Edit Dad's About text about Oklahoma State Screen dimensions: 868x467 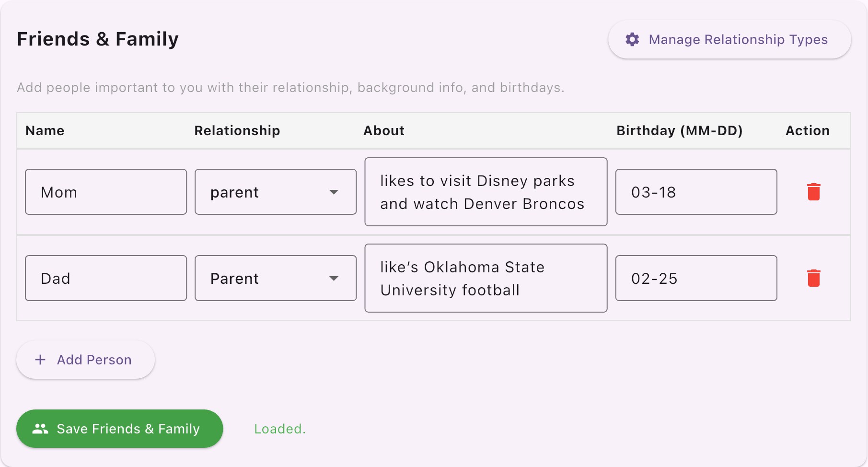[486, 278]
